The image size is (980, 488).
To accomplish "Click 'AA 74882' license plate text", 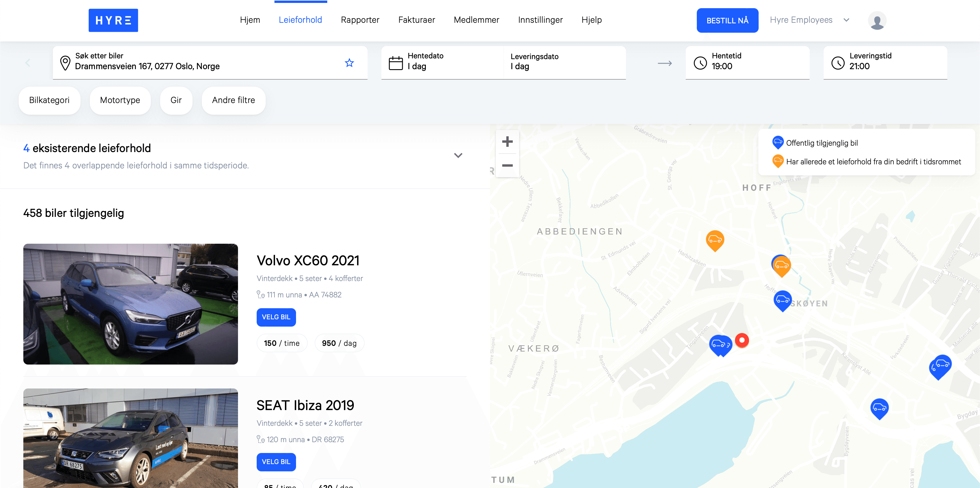I will click(x=325, y=294).
